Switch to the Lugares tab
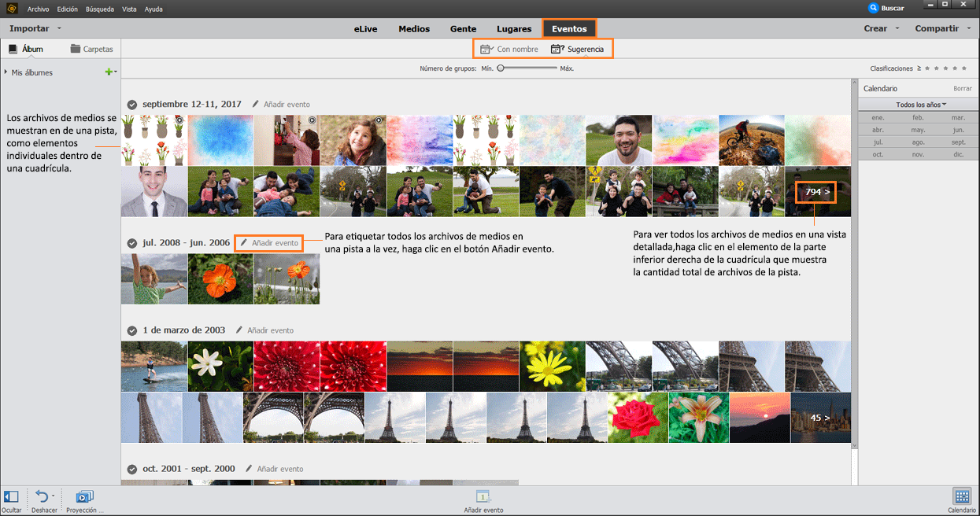 tap(514, 29)
